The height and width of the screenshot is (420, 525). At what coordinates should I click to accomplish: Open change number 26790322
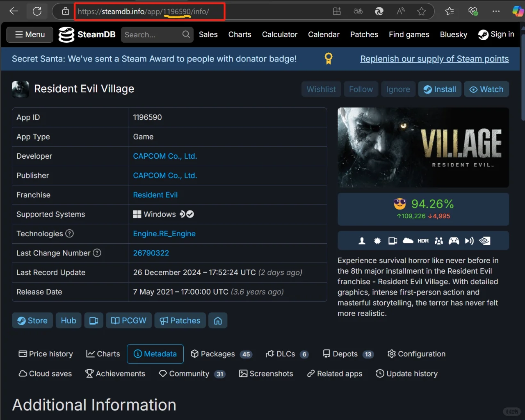[151, 253]
